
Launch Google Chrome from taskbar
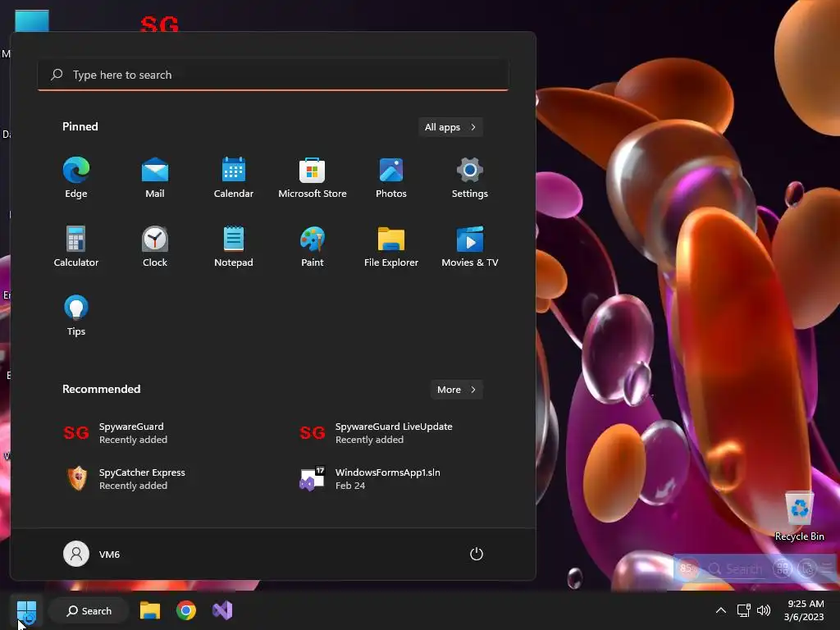pyautogui.click(x=186, y=610)
